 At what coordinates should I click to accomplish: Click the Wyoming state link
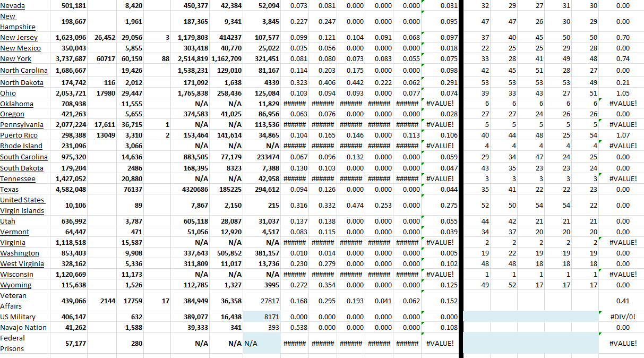coord(15,285)
